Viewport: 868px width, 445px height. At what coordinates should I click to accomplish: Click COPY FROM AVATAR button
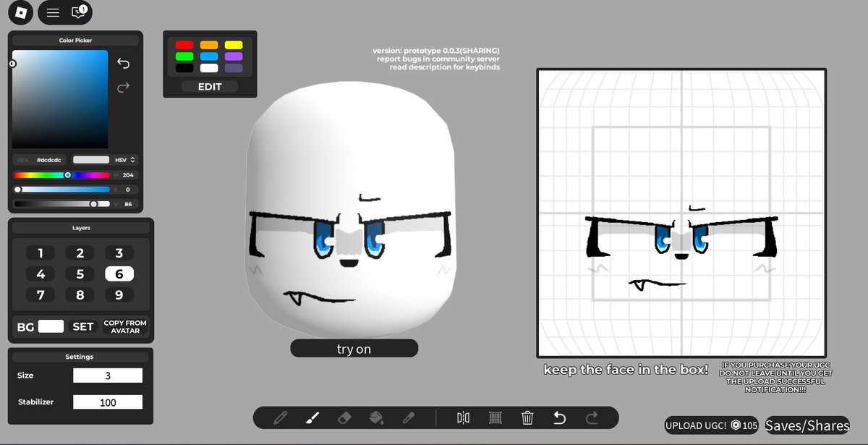[125, 327]
